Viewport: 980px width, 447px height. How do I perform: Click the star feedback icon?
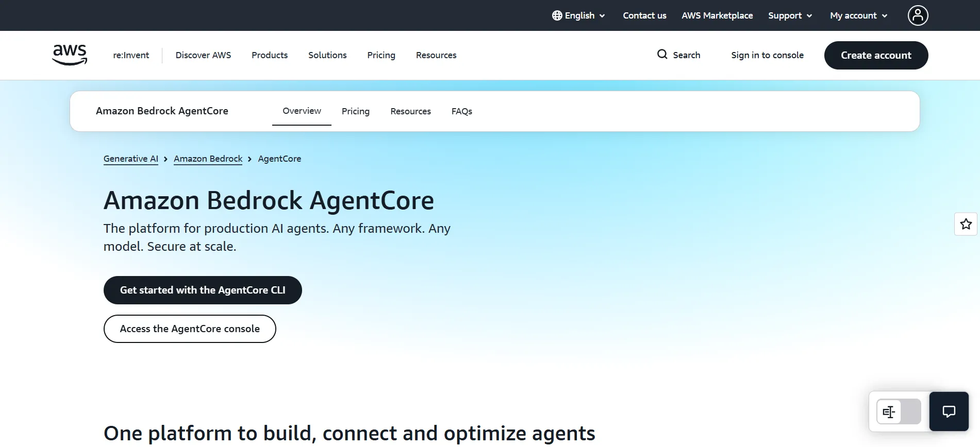(x=966, y=224)
